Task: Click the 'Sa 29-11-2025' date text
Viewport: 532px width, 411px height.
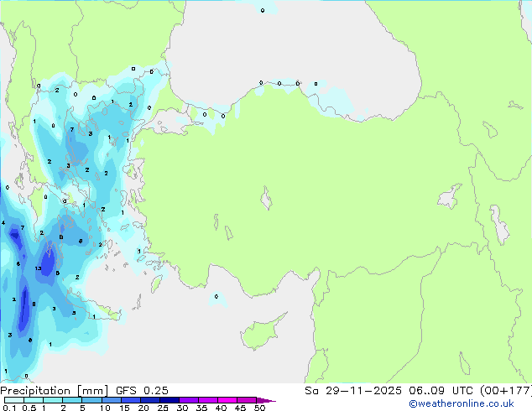Action: pos(353,391)
